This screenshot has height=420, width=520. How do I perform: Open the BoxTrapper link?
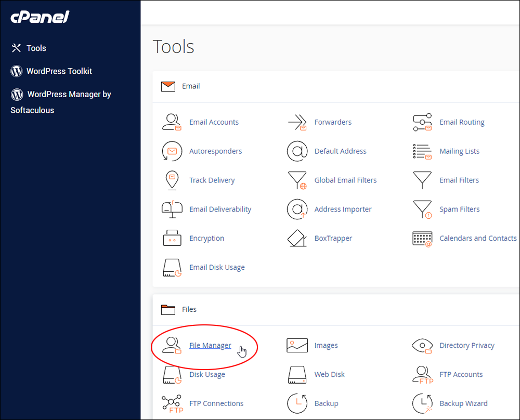pyautogui.click(x=333, y=239)
